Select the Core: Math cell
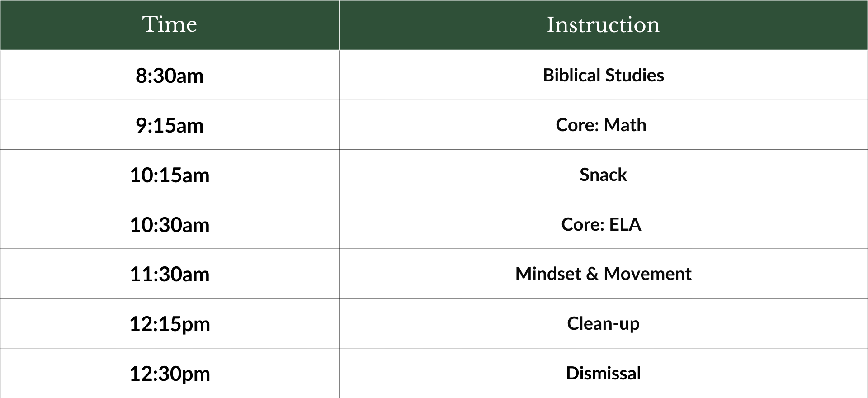 click(x=603, y=124)
